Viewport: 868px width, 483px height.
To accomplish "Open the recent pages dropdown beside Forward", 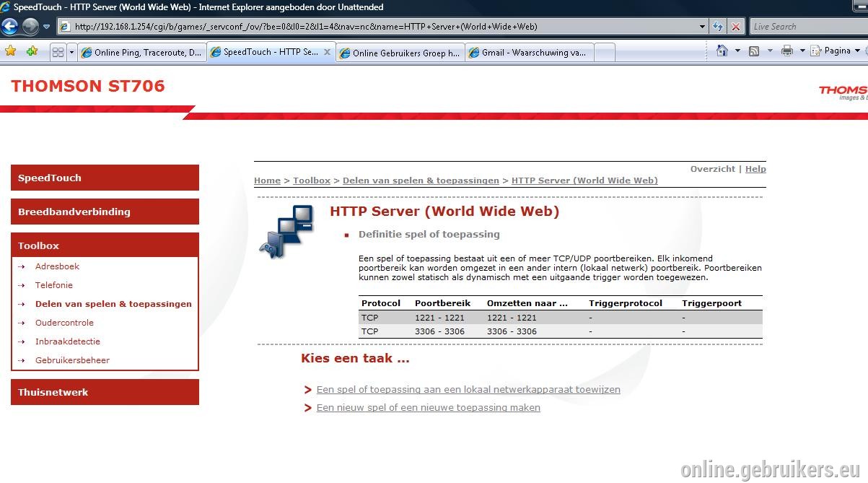I will (x=47, y=27).
